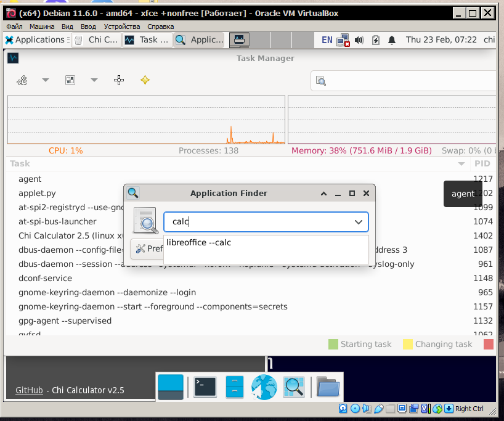Viewport: 504px width, 421px height.
Task: Select the at-spi2-registryd process row
Action: (x=250, y=207)
